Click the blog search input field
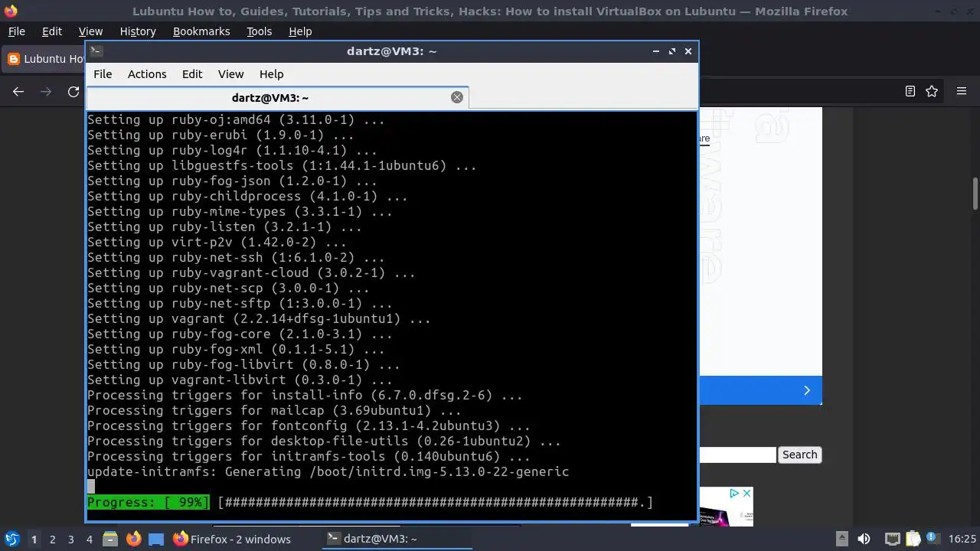980x551 pixels. pos(737,455)
